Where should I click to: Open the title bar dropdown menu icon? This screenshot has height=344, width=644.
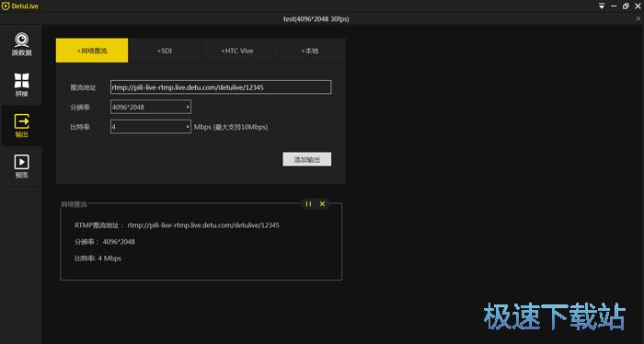[602, 6]
